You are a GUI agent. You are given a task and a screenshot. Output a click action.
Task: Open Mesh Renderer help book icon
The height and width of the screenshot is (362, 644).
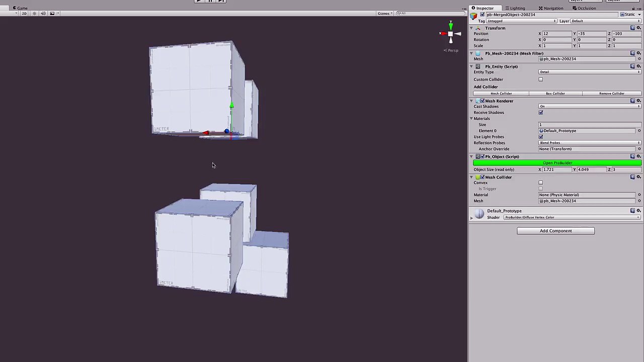point(632,101)
